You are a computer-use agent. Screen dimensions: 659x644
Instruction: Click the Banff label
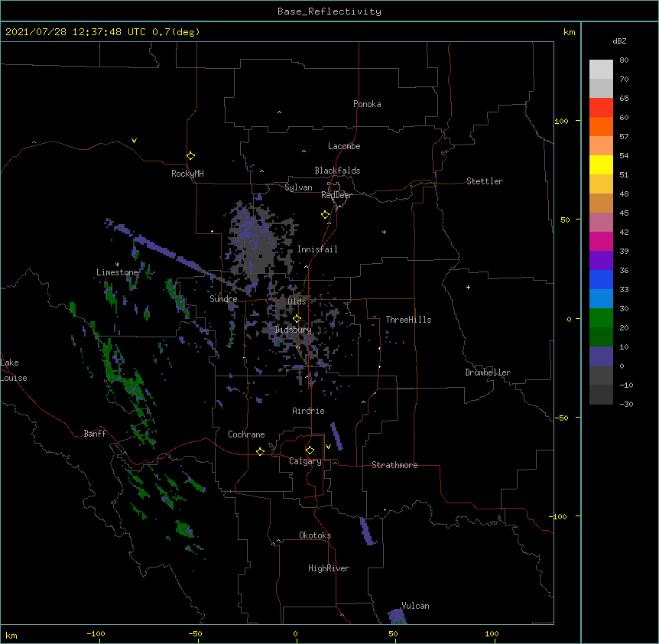[95, 434]
